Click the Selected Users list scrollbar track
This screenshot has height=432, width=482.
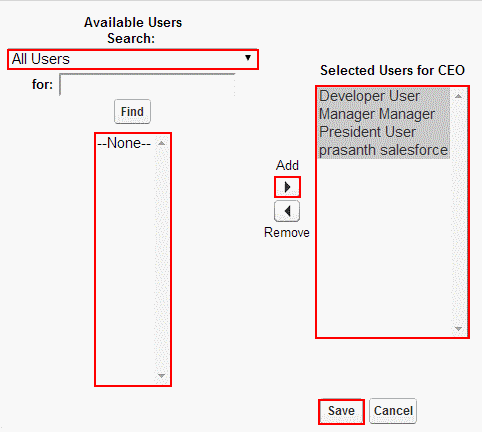pyautogui.click(x=459, y=213)
